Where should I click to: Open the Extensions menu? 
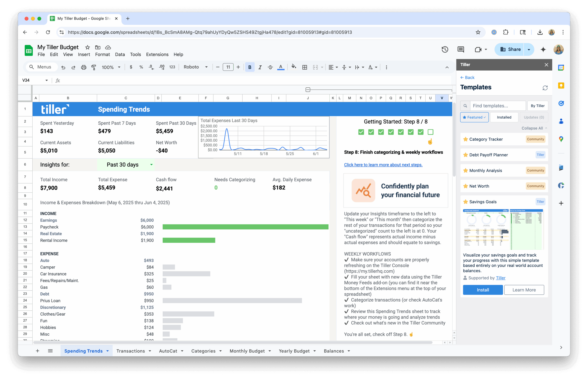(x=157, y=55)
